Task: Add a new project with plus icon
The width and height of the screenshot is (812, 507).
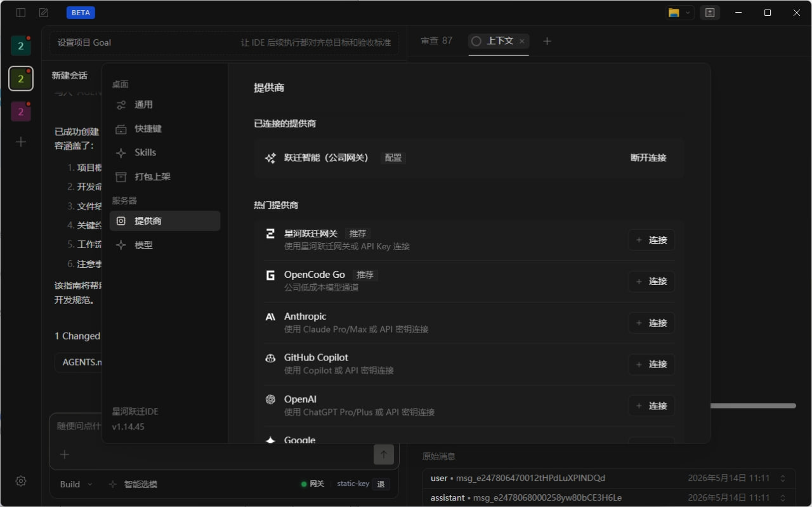Action: point(21,142)
